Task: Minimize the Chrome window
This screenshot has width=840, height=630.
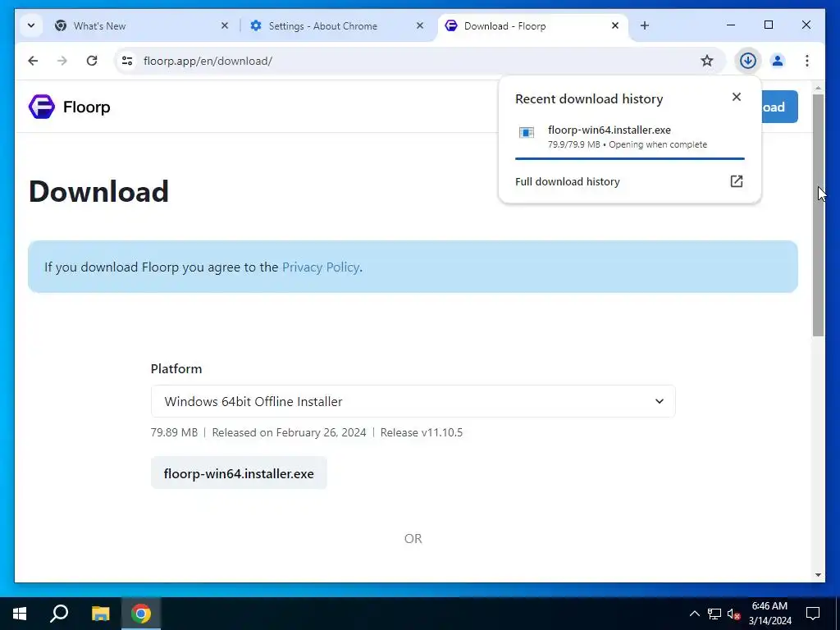Action: coord(731,25)
